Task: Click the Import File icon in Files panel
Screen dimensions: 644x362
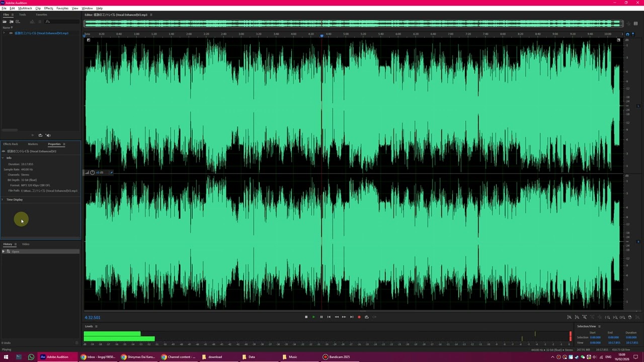Action: coord(11,22)
